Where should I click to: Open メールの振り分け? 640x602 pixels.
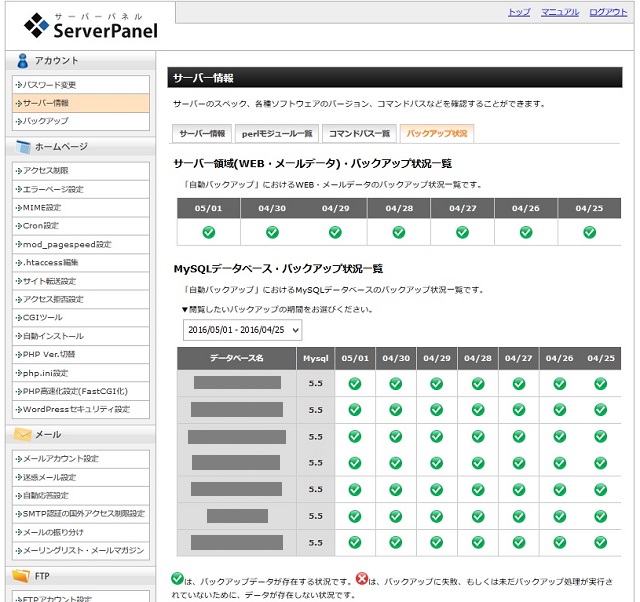[x=81, y=532]
